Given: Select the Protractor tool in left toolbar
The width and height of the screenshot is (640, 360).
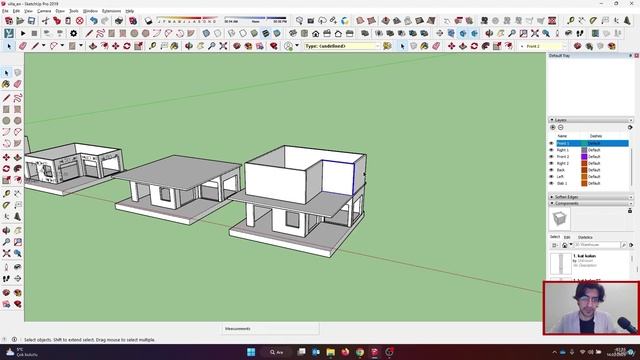Looking at the screenshot, I should tap(6, 205).
